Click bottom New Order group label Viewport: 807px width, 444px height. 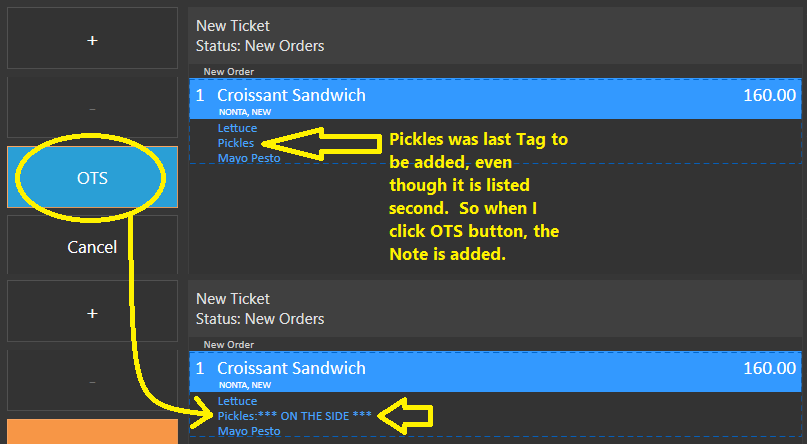[x=229, y=345]
